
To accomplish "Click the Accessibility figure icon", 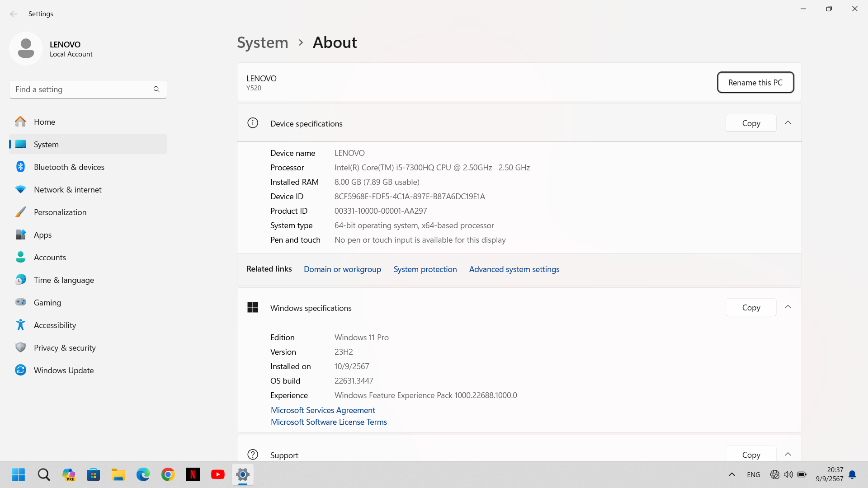I will coord(20,325).
